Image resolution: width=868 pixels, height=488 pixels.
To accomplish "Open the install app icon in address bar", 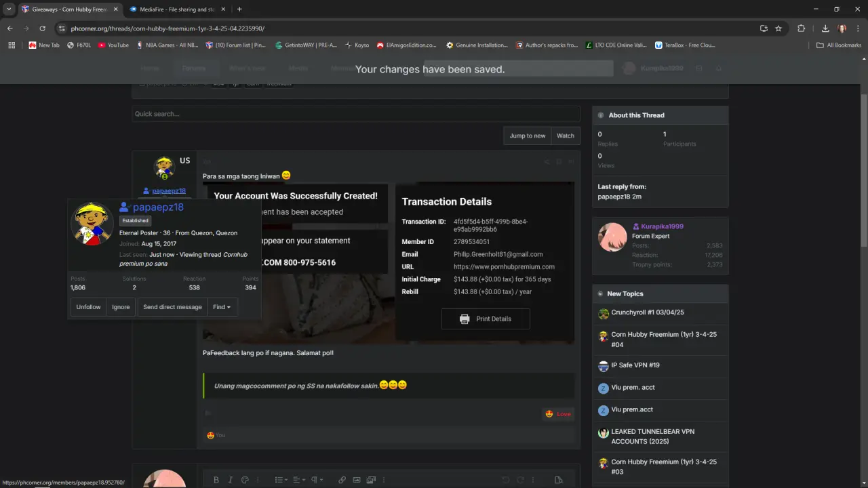I will 764,28.
